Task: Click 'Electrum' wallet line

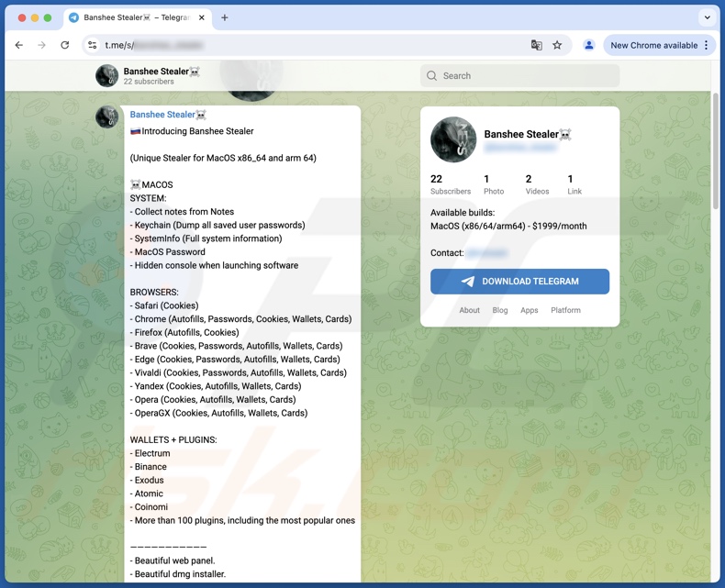Action: [x=150, y=453]
